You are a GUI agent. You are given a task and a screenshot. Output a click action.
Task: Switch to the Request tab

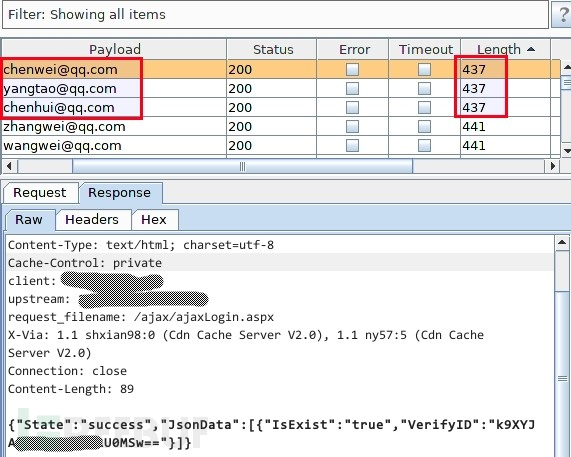pos(40,193)
